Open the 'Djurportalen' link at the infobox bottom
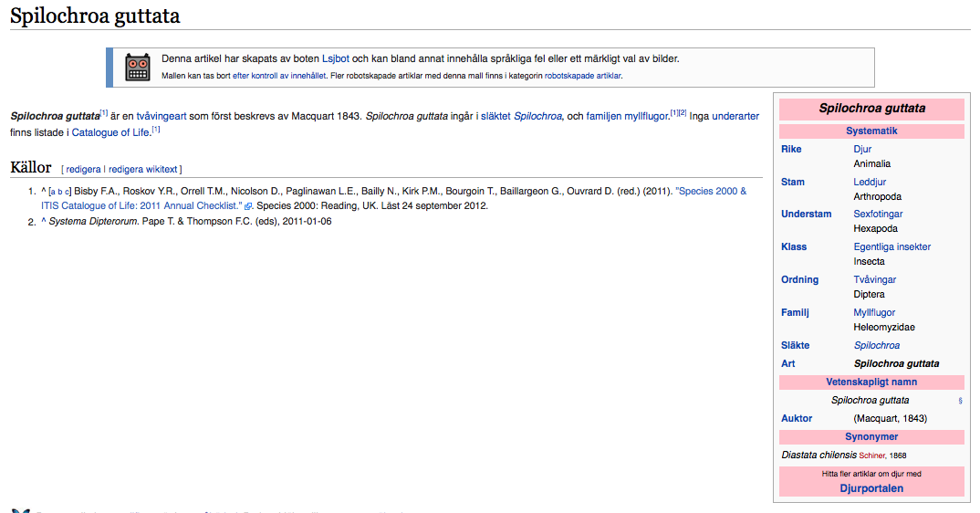The width and height of the screenshot is (980, 513). click(x=871, y=488)
